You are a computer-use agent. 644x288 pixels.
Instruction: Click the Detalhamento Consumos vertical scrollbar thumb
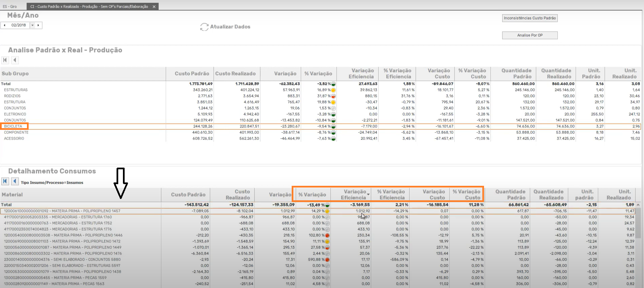pyautogui.click(x=638, y=224)
